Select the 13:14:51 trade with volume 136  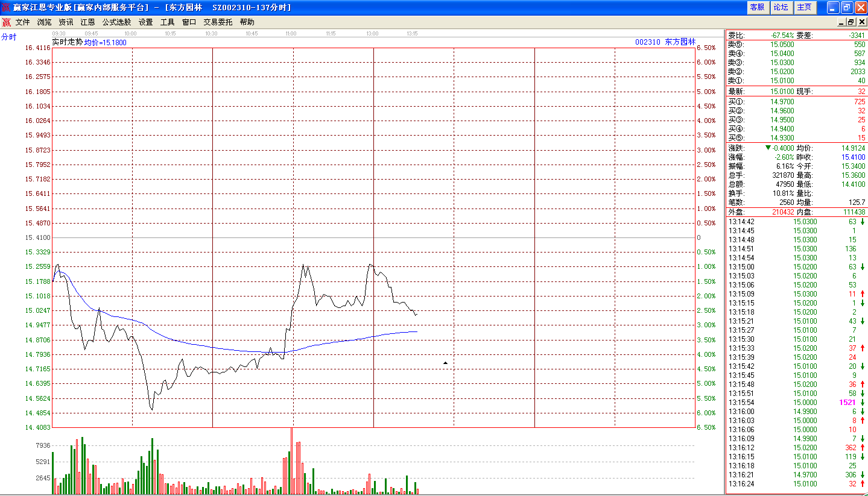tap(796, 249)
